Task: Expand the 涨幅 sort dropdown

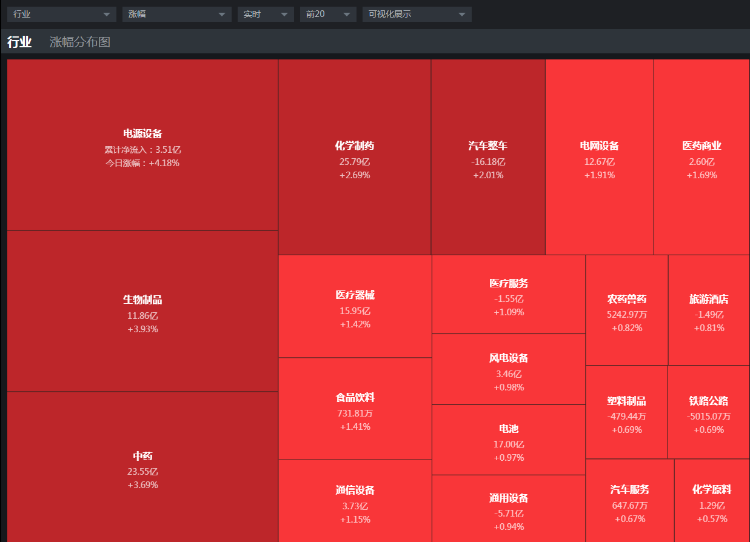Action: [x=177, y=14]
